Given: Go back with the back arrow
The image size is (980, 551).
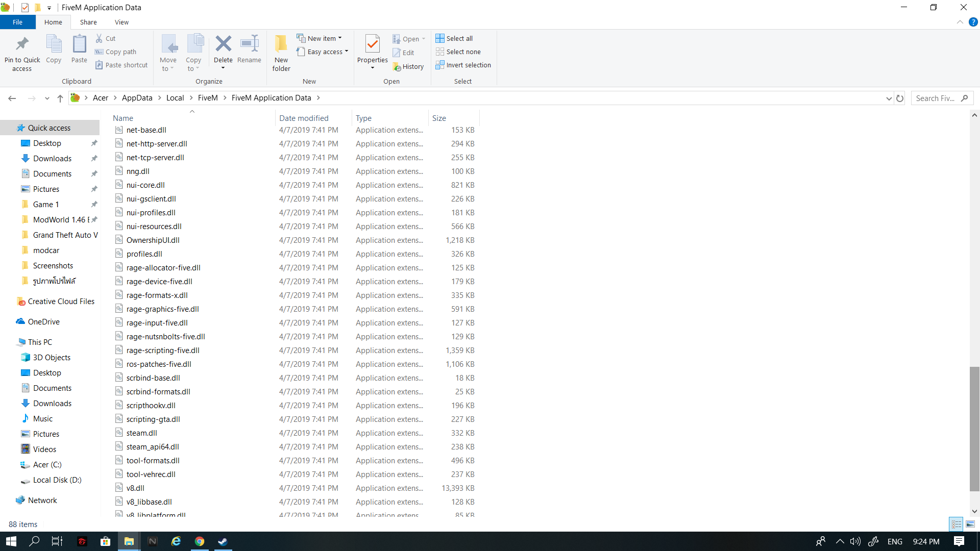Looking at the screenshot, I should pyautogui.click(x=12, y=98).
